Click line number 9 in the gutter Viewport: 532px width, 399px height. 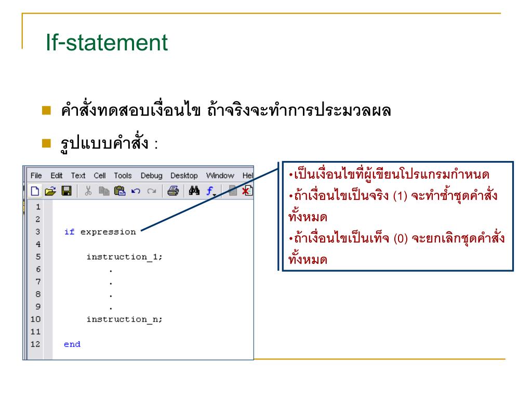click(x=38, y=307)
